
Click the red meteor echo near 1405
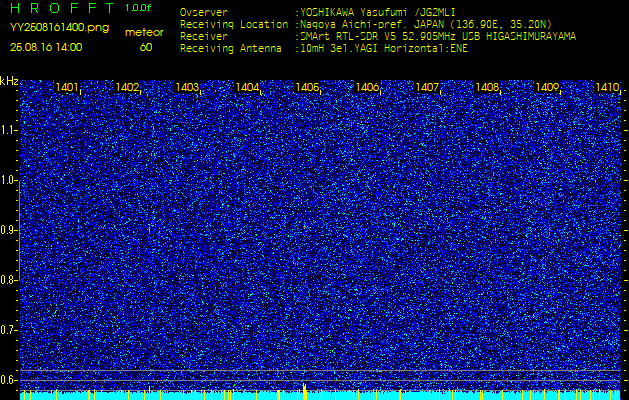point(304,227)
